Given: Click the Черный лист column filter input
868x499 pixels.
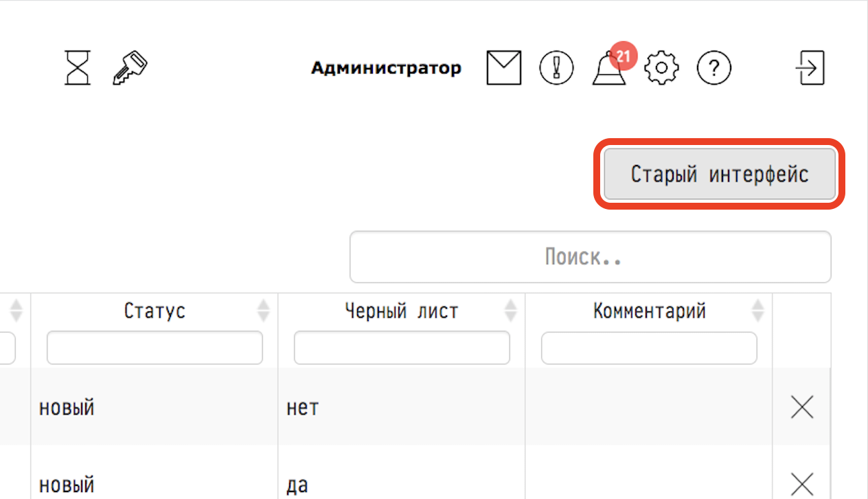Looking at the screenshot, I should (402, 348).
